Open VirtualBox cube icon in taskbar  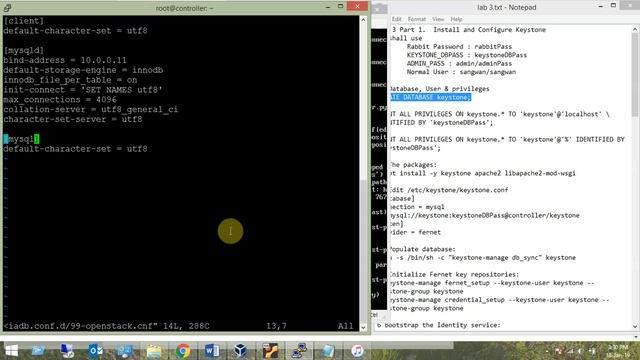pyautogui.click(x=240, y=351)
